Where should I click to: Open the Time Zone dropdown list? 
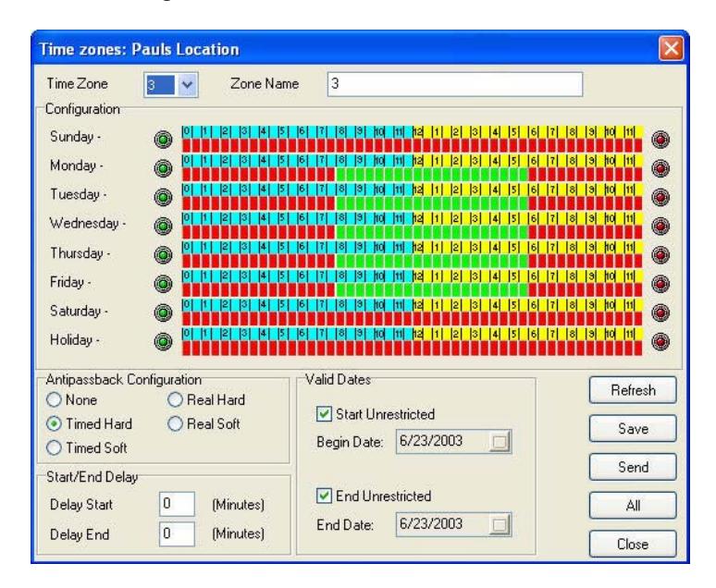tap(187, 85)
